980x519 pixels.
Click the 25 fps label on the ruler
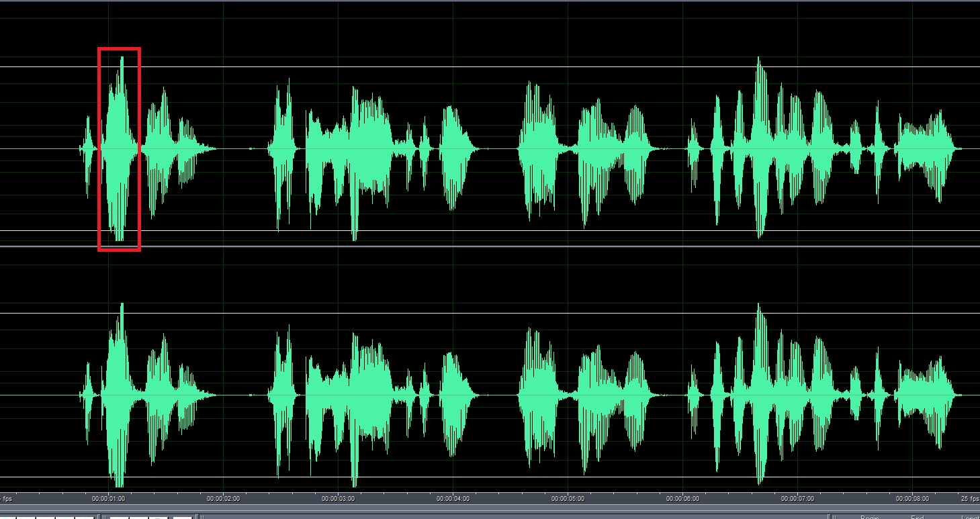click(969, 499)
